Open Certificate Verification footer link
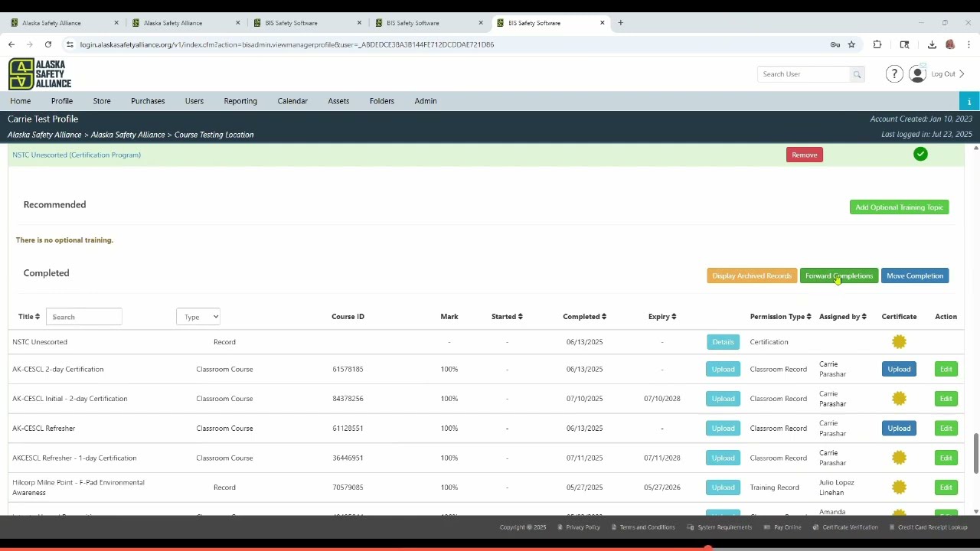 850,527
